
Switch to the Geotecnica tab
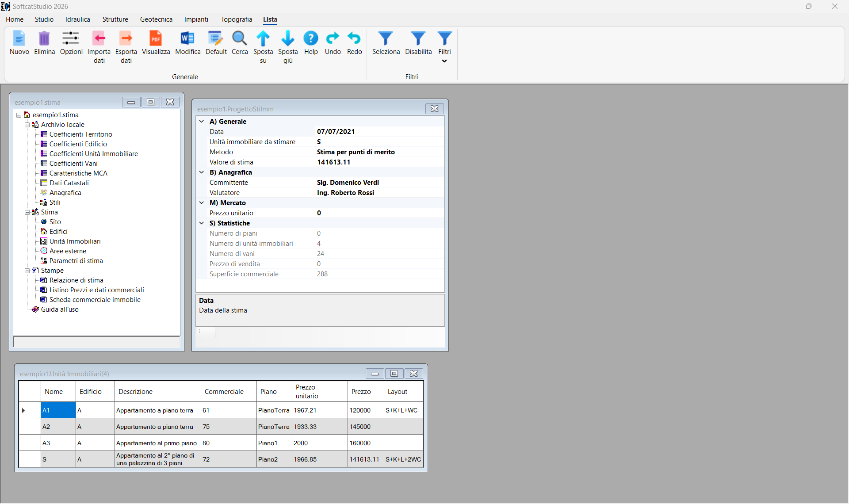156,19
